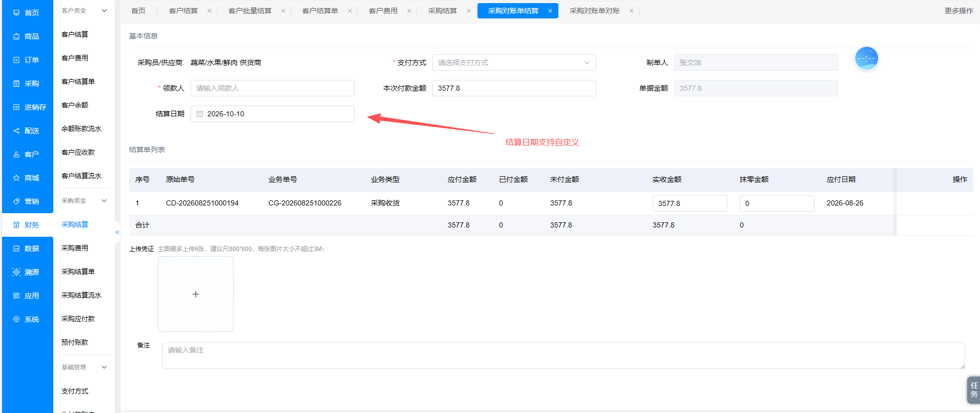
Task: Collapse the submenu with double-chevron handle
Action: pyautogui.click(x=117, y=232)
